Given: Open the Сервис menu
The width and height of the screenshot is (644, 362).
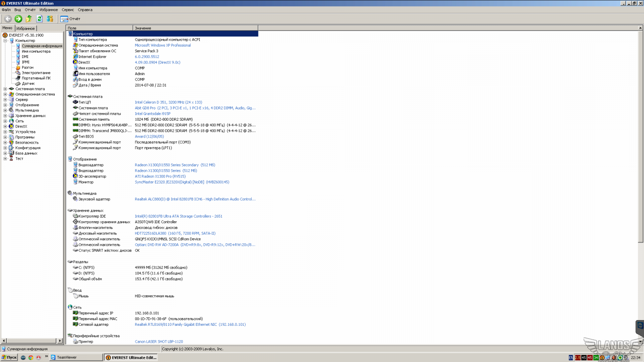Looking at the screenshot, I should coord(68,10).
